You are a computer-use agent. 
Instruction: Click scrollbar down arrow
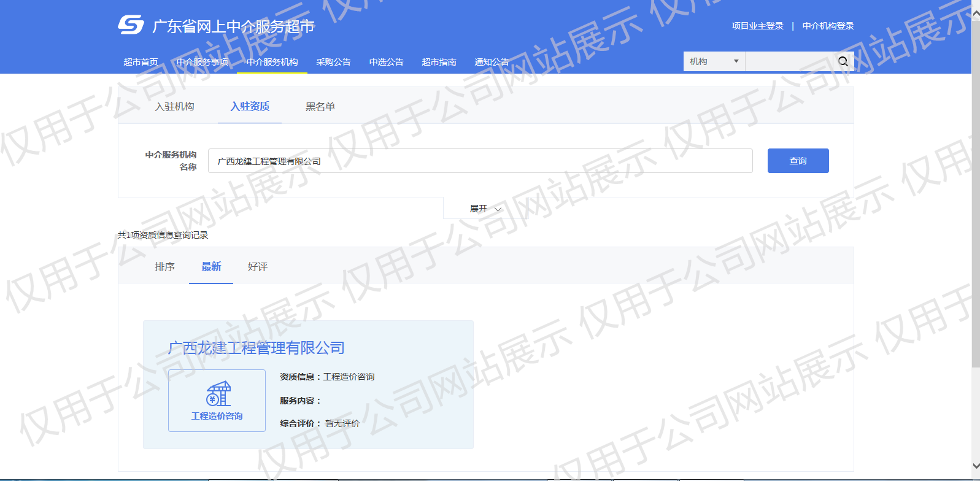pyautogui.click(x=976, y=466)
